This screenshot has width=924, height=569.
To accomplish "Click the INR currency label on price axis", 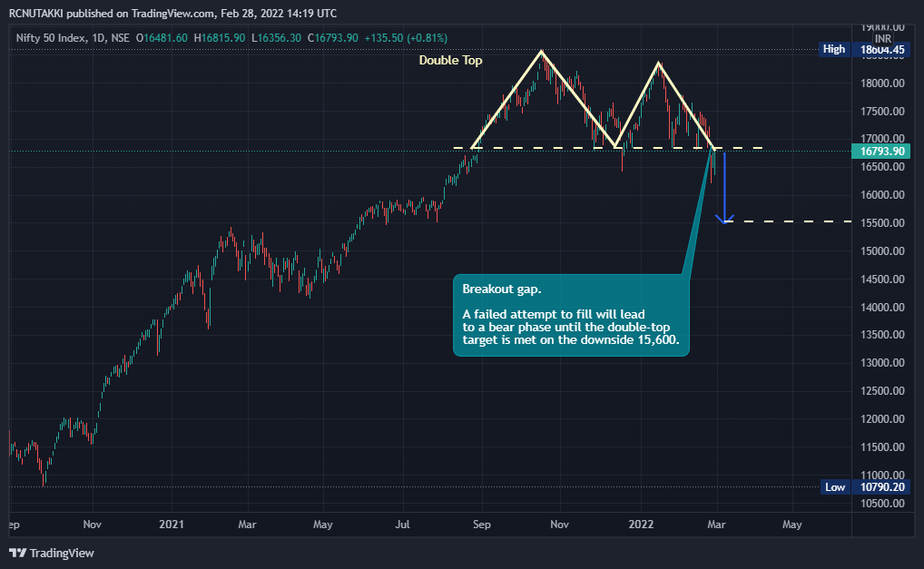I will (883, 38).
